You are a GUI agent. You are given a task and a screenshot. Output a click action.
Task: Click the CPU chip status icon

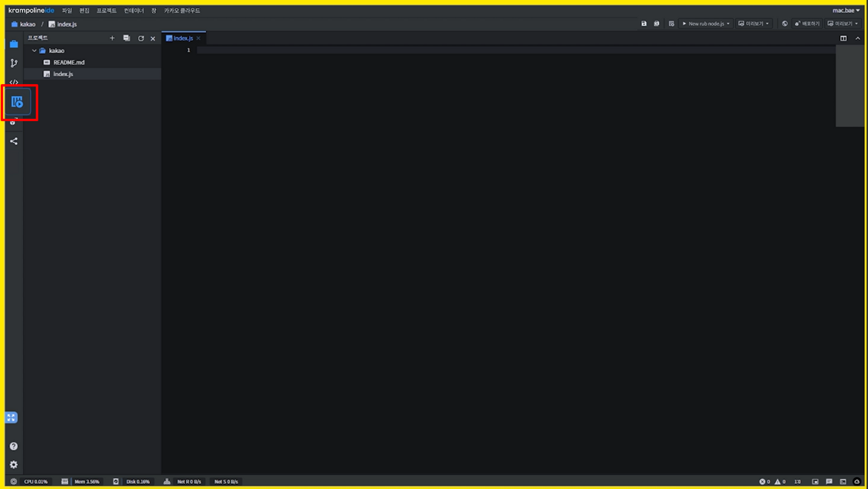pos(14,482)
